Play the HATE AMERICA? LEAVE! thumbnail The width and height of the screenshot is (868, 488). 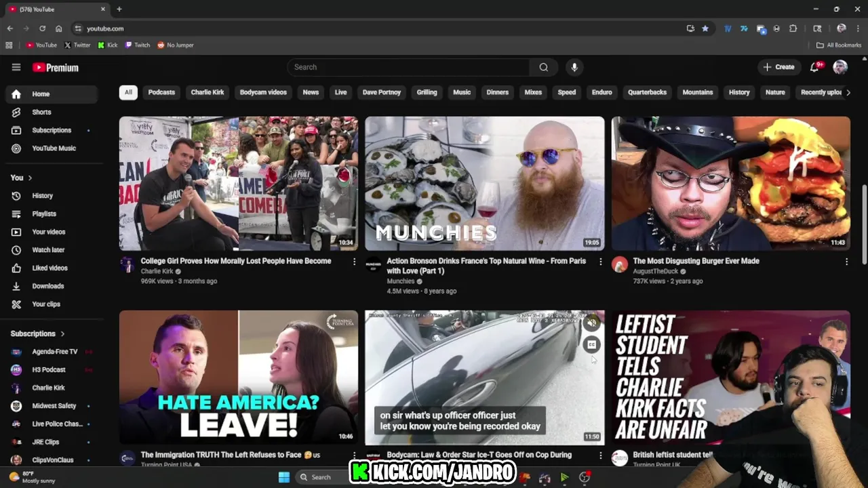(x=239, y=378)
